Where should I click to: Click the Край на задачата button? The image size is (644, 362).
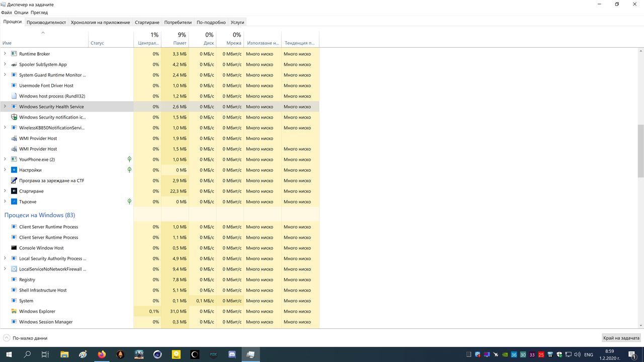(x=622, y=338)
